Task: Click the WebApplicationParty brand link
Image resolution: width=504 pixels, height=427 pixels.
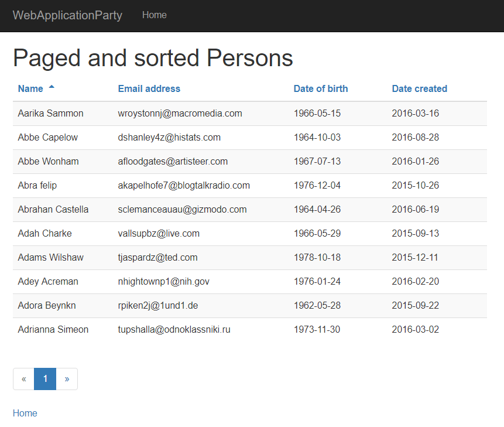Action: click(67, 15)
